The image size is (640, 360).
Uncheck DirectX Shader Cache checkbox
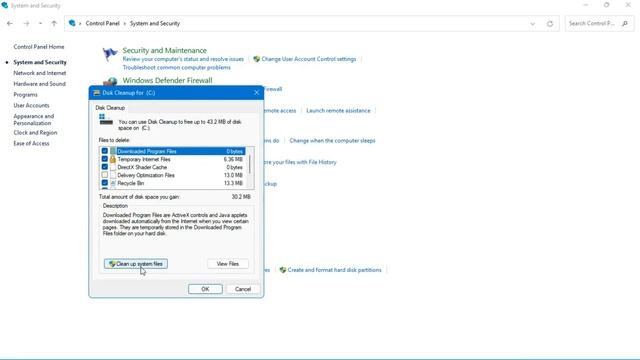tap(105, 167)
